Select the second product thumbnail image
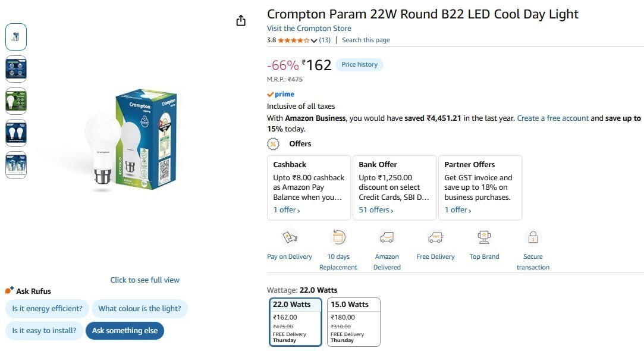This screenshot has height=351, width=644. 16,69
